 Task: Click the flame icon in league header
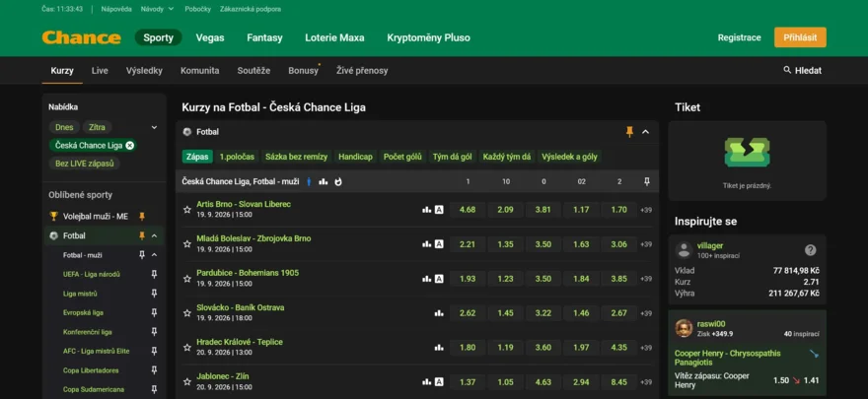pyautogui.click(x=338, y=181)
